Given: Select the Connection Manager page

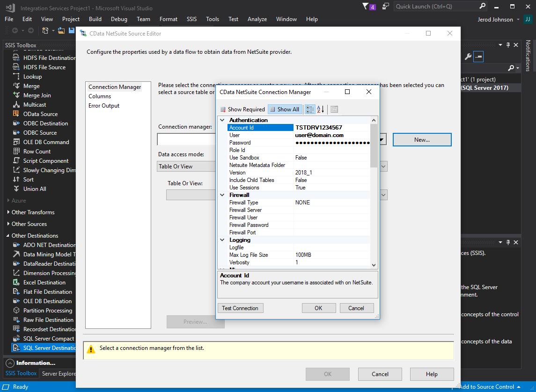Looking at the screenshot, I should coord(115,87).
